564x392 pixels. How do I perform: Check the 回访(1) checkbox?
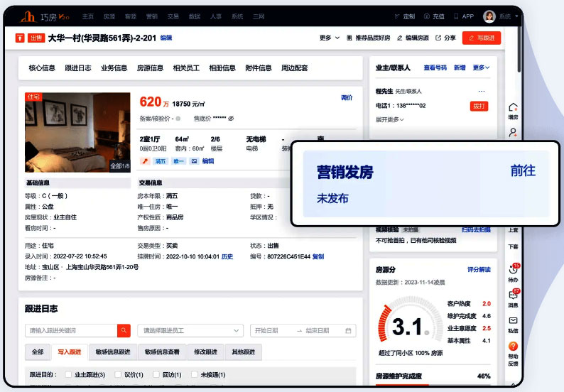pyautogui.click(x=156, y=374)
